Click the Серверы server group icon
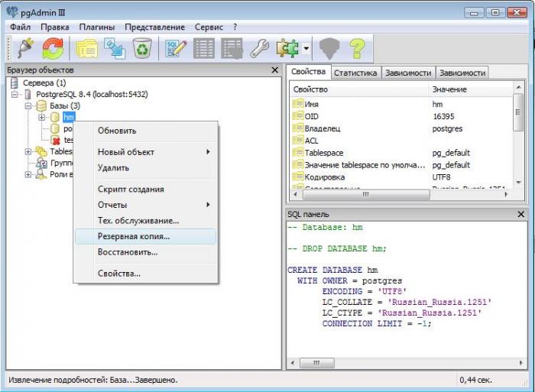The width and height of the screenshot is (535, 392). click(x=15, y=83)
